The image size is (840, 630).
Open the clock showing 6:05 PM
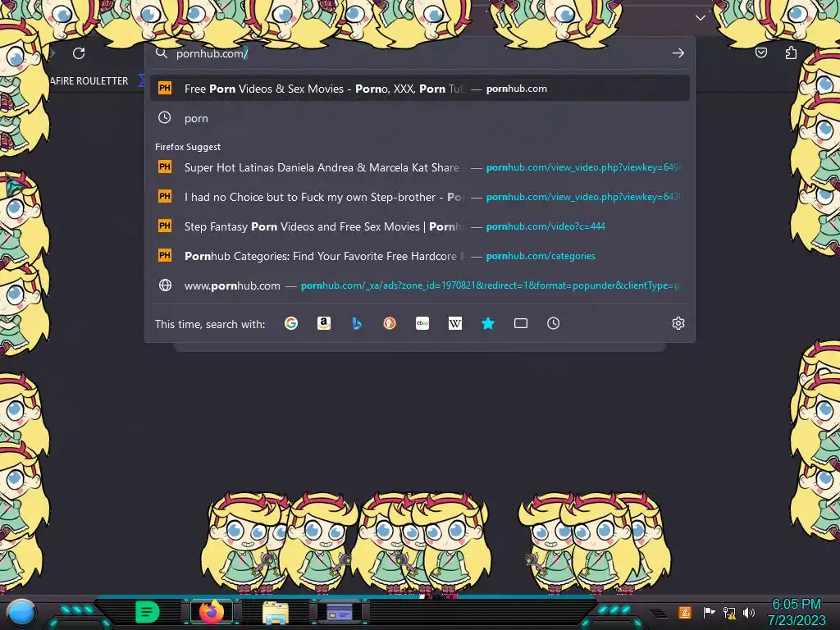pos(797,612)
